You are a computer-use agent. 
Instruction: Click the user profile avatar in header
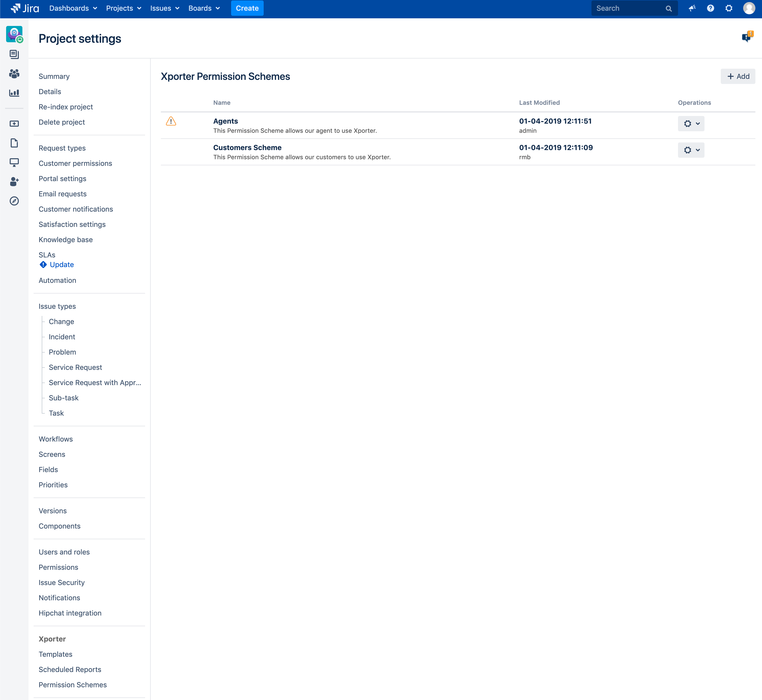749,8
